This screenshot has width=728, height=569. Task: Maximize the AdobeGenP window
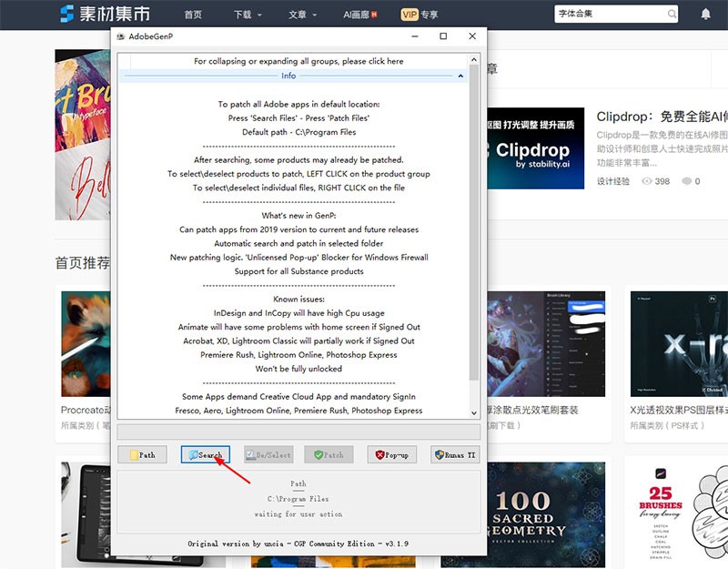[x=443, y=36]
